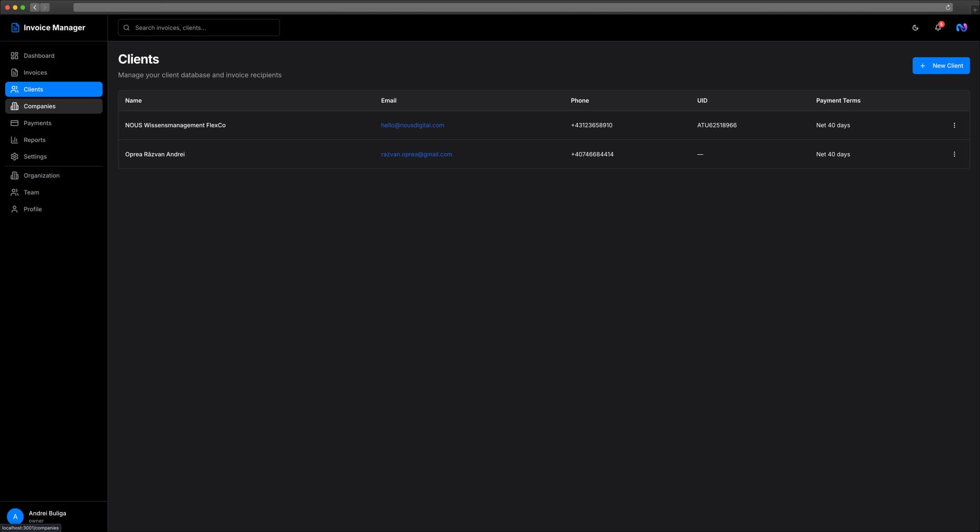Viewport: 980px width, 532px height.
Task: Click the Phone column header
Action: pos(579,101)
